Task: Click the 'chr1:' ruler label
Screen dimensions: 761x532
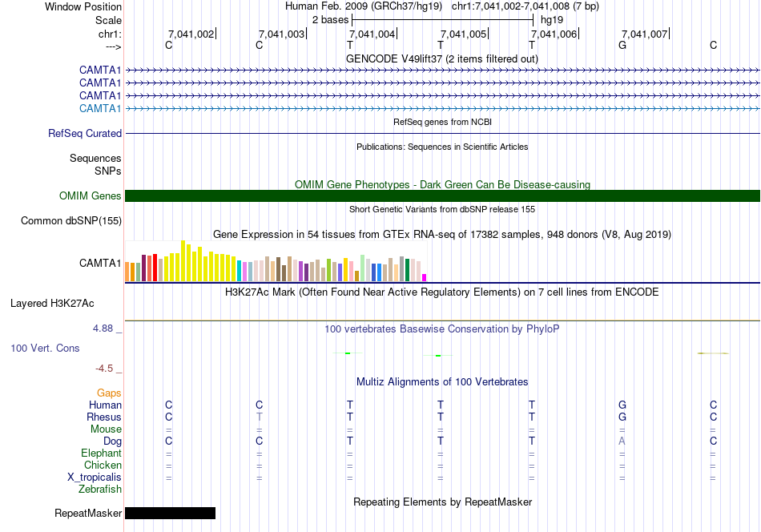Action: pos(111,34)
